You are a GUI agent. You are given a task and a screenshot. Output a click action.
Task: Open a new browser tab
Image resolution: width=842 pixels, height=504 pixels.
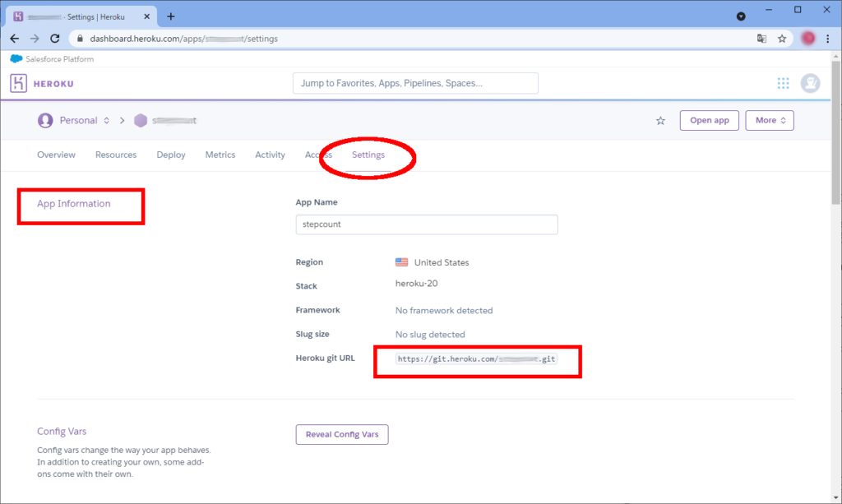pos(171,16)
